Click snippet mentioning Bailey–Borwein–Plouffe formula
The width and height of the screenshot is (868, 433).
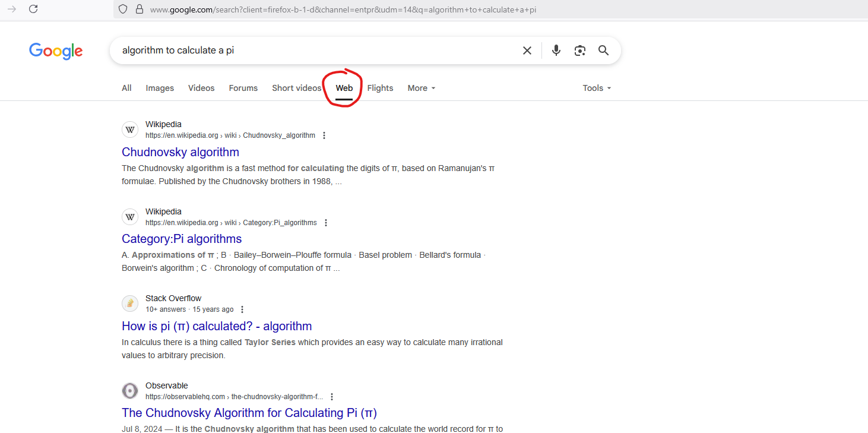pos(303,261)
